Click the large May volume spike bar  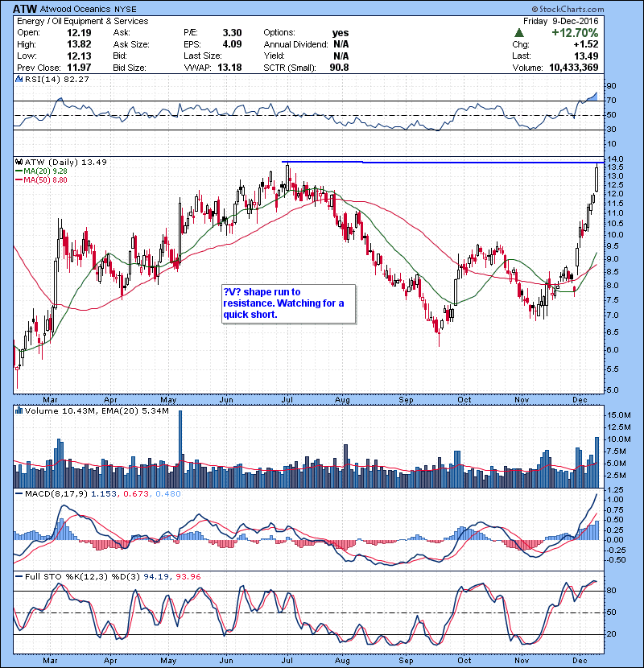point(180,449)
